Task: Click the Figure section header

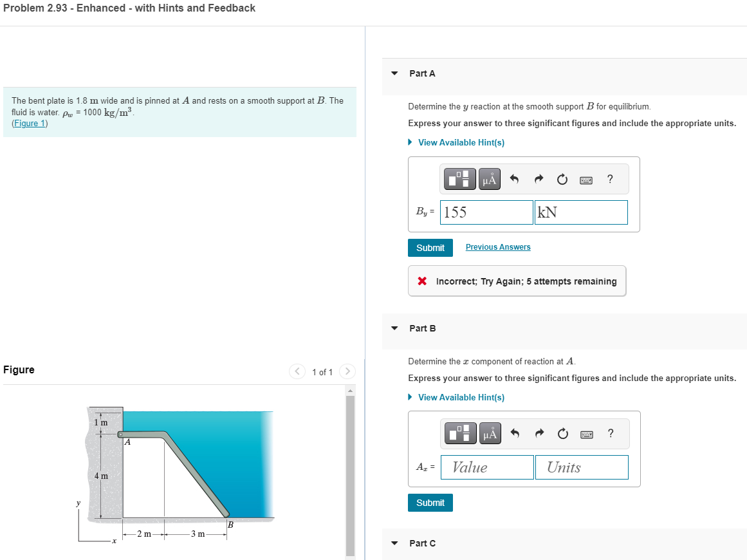Action: tap(18, 369)
